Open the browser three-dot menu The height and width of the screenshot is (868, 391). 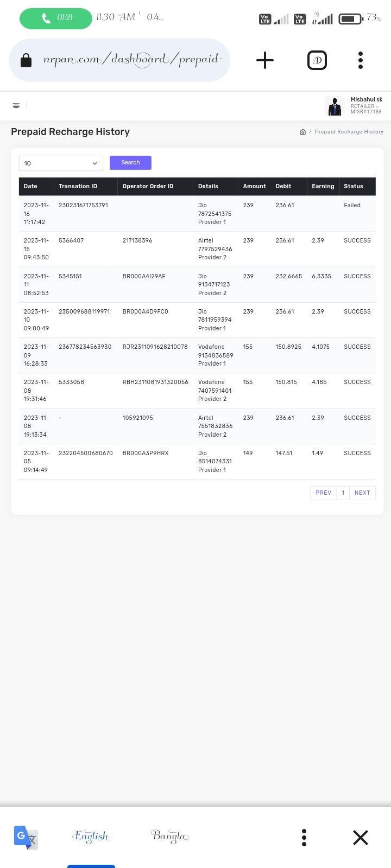(360, 60)
